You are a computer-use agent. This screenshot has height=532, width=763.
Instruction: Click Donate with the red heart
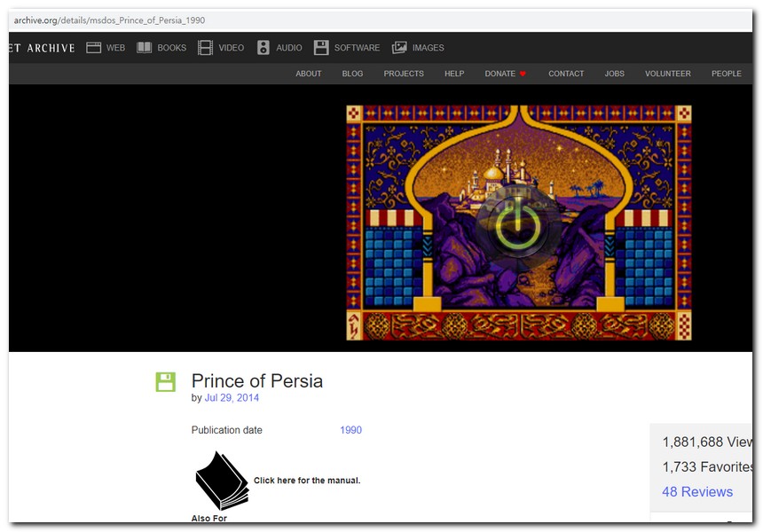click(x=505, y=74)
